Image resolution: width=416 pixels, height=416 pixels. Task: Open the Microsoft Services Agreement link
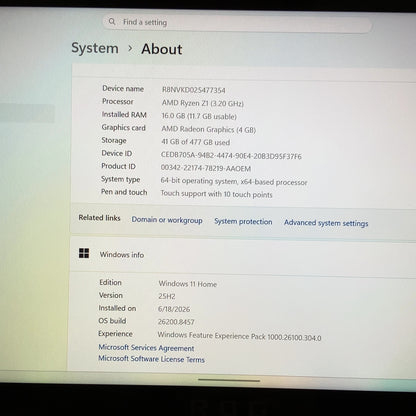pyautogui.click(x=146, y=348)
